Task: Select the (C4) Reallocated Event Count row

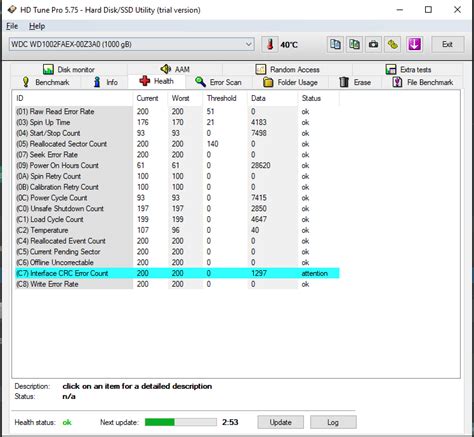Action: pos(177,241)
